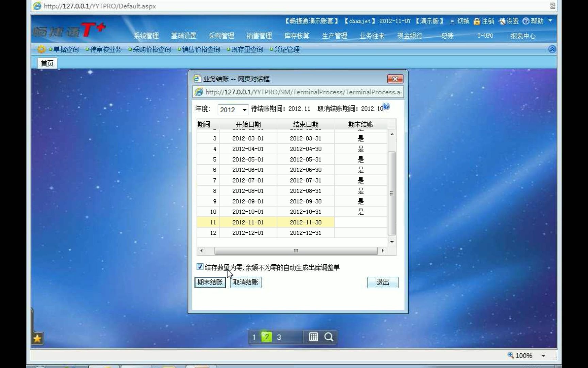Open the 库存核算 menu
Viewport: 588px width, 368px height.
pyautogui.click(x=296, y=35)
